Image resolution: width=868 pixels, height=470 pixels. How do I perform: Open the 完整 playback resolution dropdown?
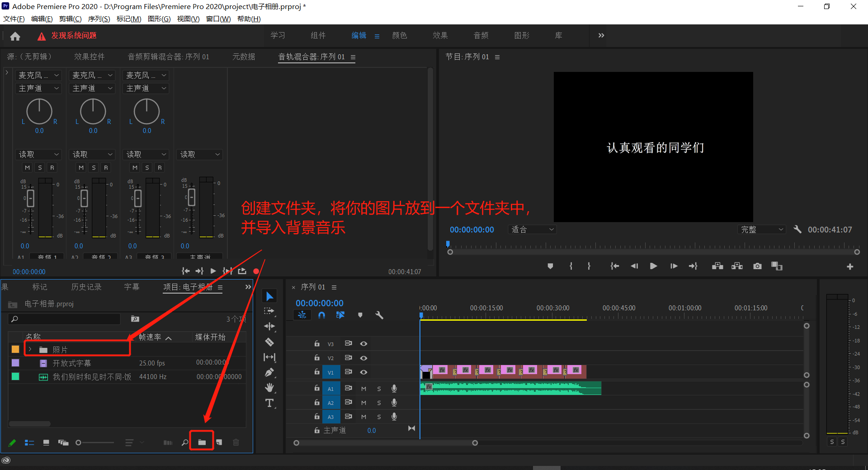(x=762, y=230)
